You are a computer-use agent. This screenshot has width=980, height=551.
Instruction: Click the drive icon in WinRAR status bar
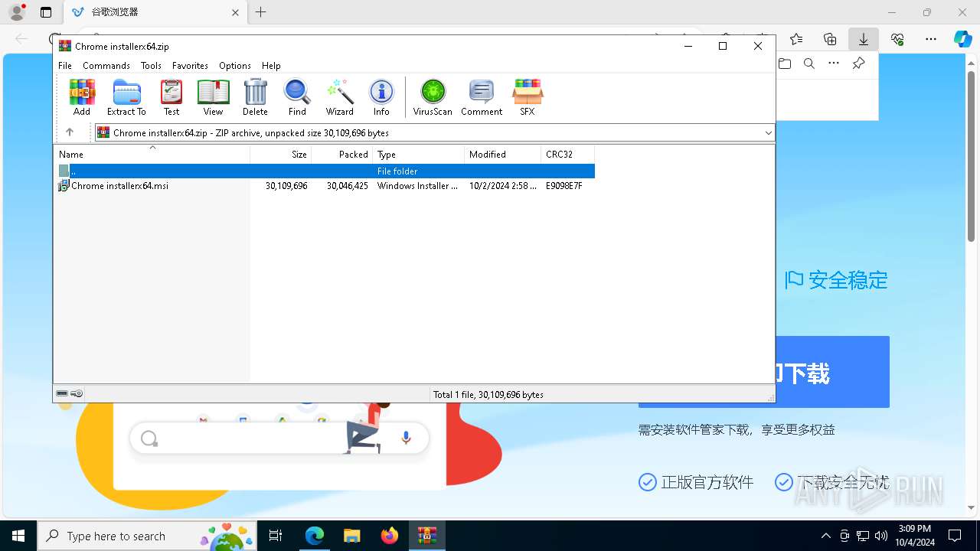tap(62, 393)
